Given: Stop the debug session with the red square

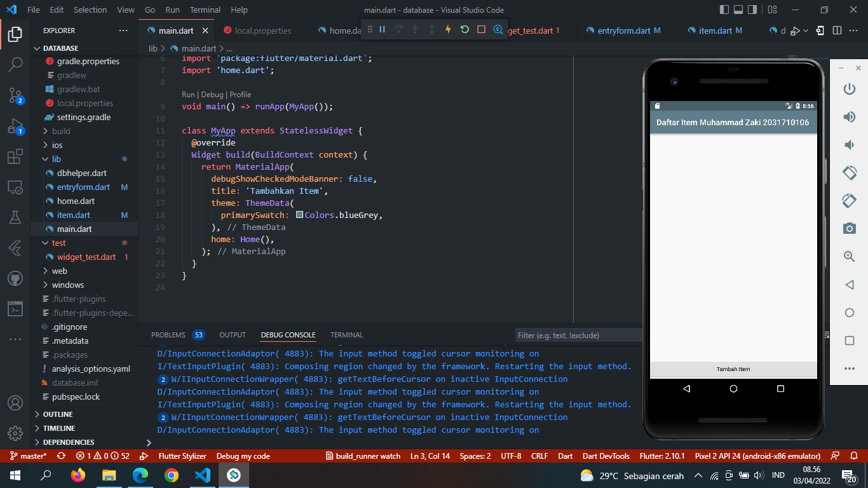Looking at the screenshot, I should click(x=482, y=30).
